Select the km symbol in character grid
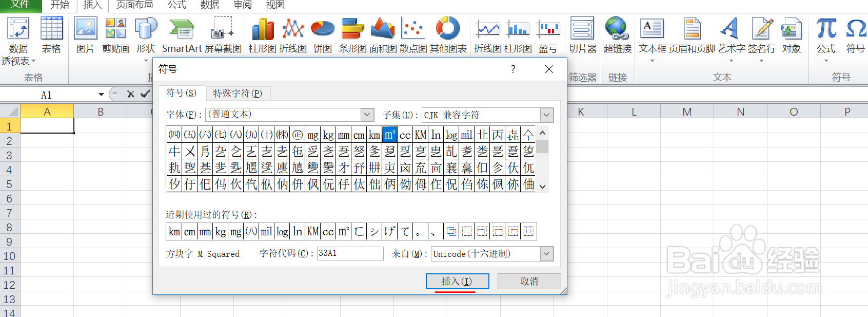This screenshot has height=317, width=868. pyautogui.click(x=374, y=135)
